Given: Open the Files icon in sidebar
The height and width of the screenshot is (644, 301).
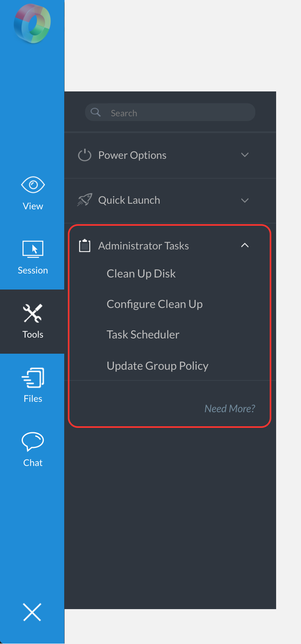Looking at the screenshot, I should point(33,378).
